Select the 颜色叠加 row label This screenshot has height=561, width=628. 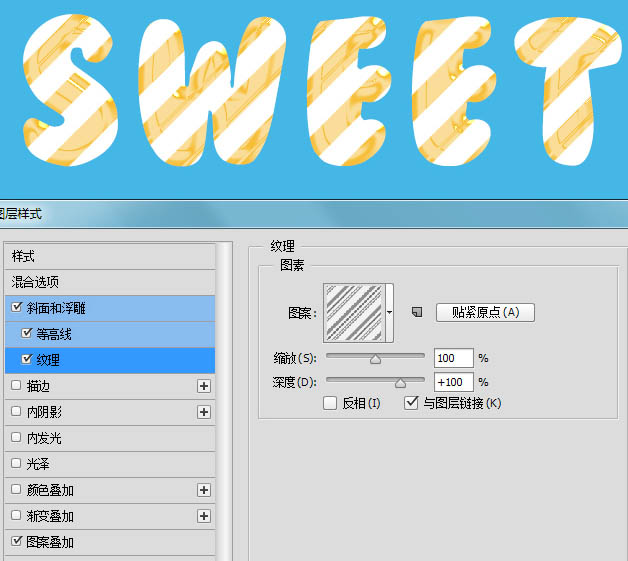pos(50,491)
